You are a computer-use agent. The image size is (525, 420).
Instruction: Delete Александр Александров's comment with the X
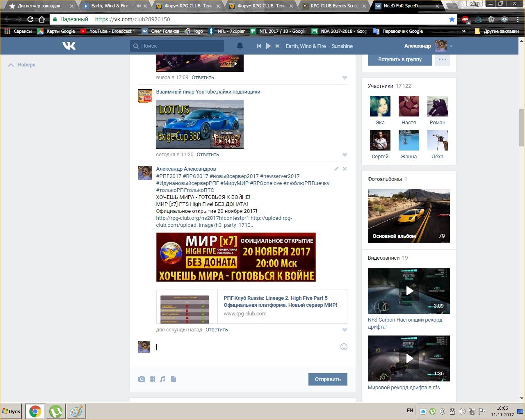[345, 169]
